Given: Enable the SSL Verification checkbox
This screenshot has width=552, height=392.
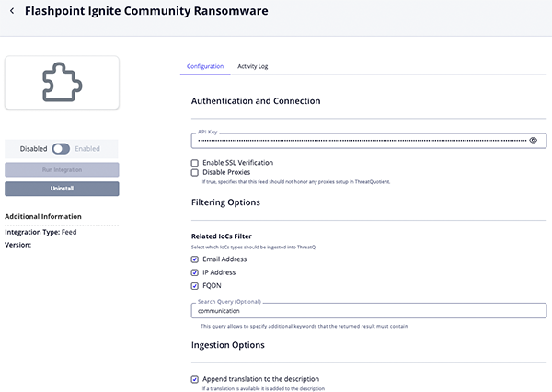Looking at the screenshot, I should pos(194,163).
